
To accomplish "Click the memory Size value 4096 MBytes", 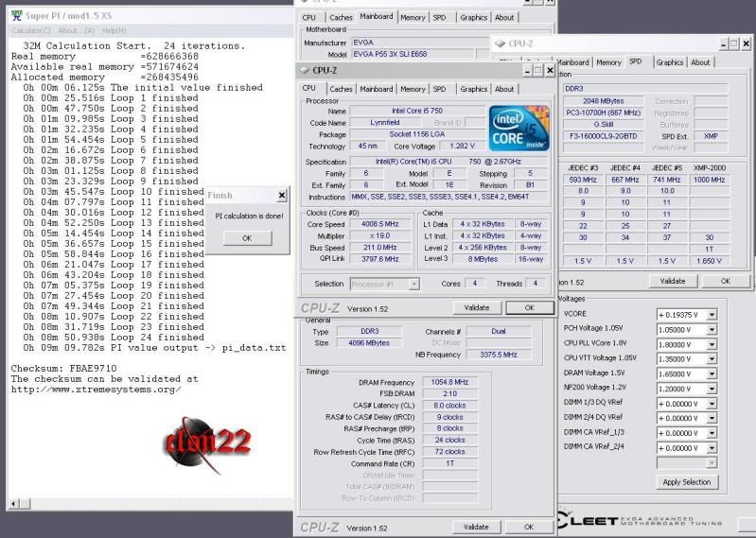I will (x=369, y=343).
